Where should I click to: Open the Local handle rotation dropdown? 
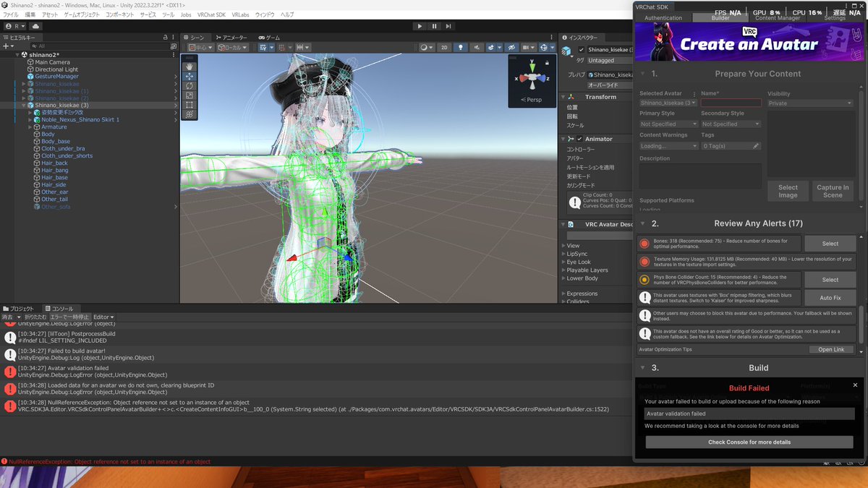[x=232, y=47]
